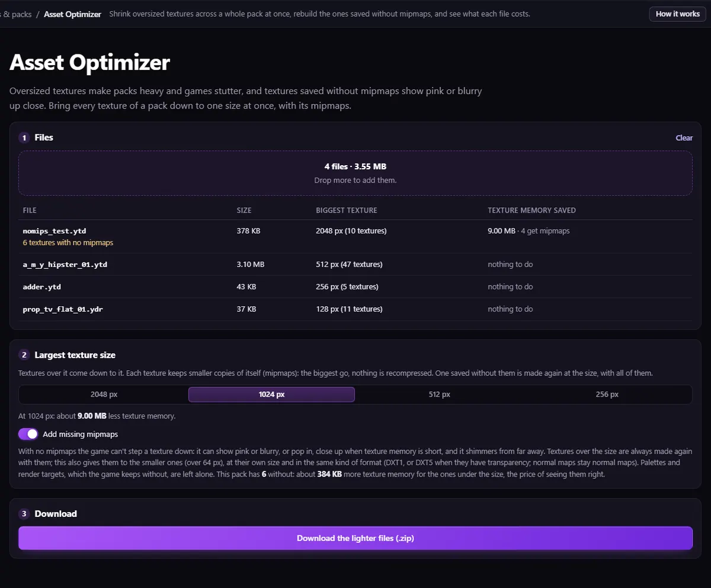Click the TEXTURE MEMORY SAVED column header
The image size is (711, 588).
click(531, 210)
